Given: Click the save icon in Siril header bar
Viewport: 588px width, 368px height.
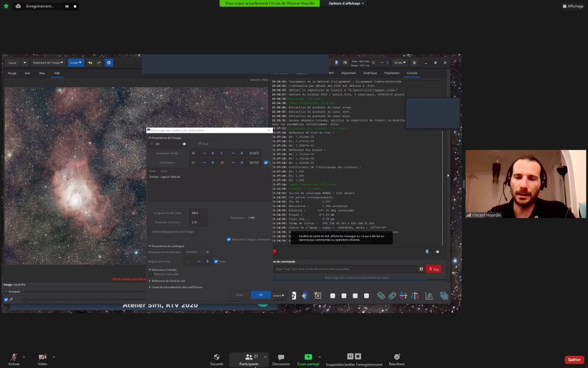Looking at the screenshot, I should (x=336, y=63).
